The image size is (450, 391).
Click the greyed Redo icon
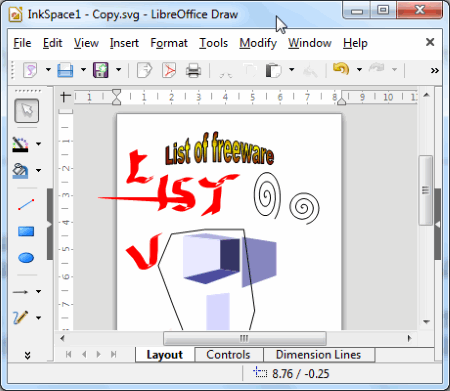pyautogui.click(x=377, y=69)
